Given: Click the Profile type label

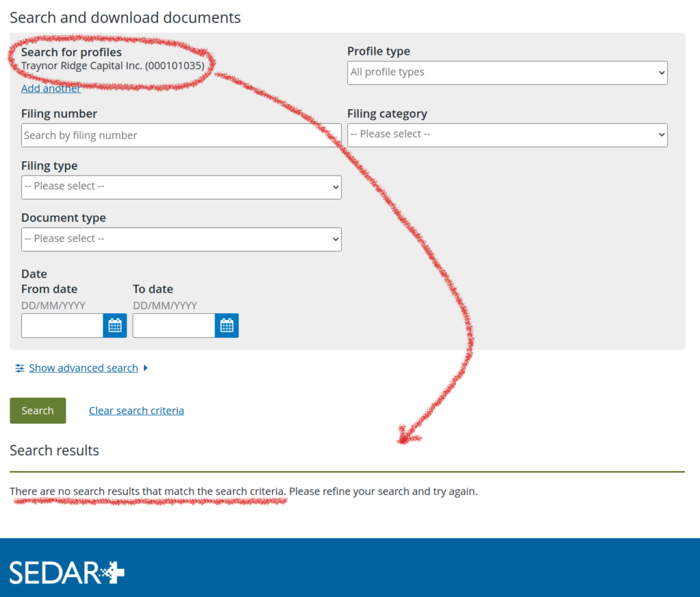Looking at the screenshot, I should click(379, 51).
